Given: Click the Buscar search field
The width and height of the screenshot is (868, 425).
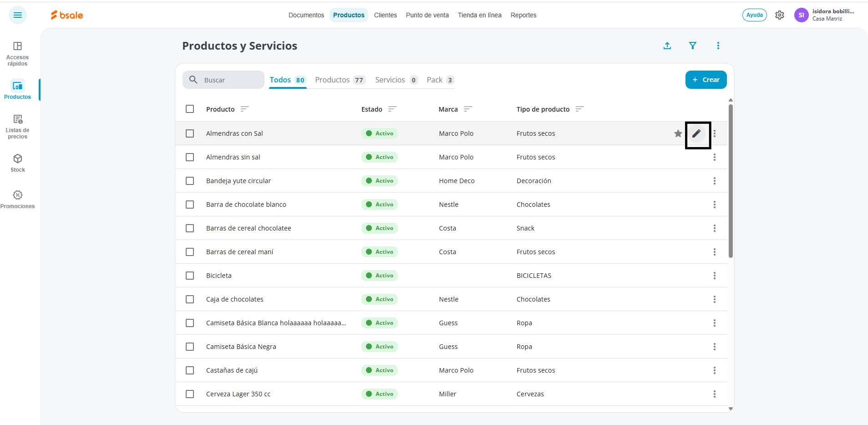Looking at the screenshot, I should point(223,80).
